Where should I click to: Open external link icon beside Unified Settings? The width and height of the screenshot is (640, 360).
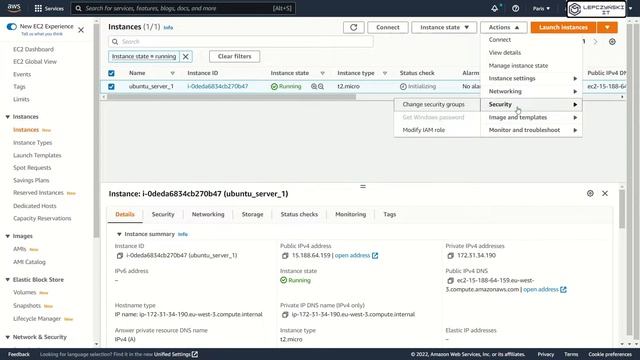pyautogui.click(x=195, y=354)
